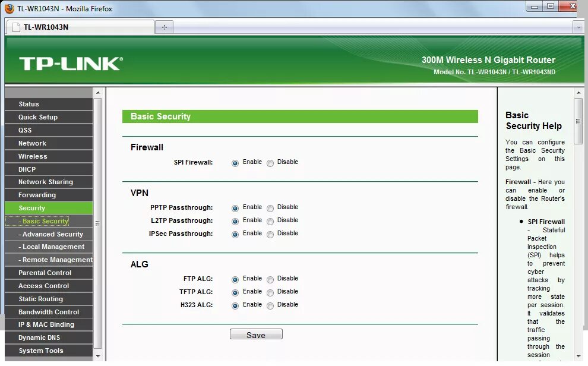
Task: Open Static Routing in the sidebar
Action: point(49,299)
